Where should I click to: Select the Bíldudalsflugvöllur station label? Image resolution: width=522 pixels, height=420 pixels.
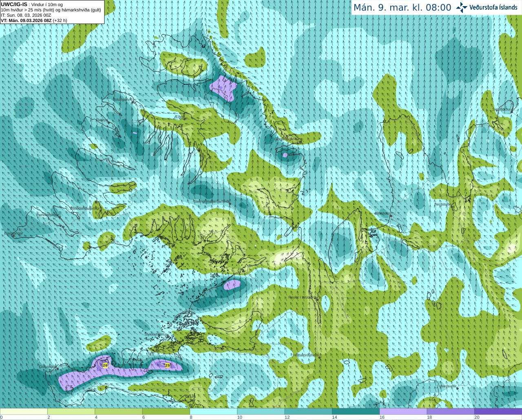(x=85, y=208)
